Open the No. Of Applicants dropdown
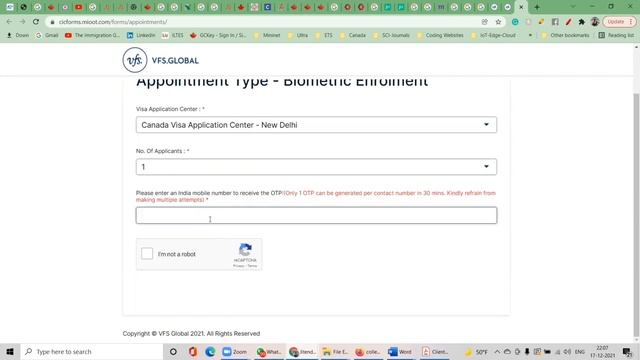The image size is (640, 360). click(x=316, y=167)
